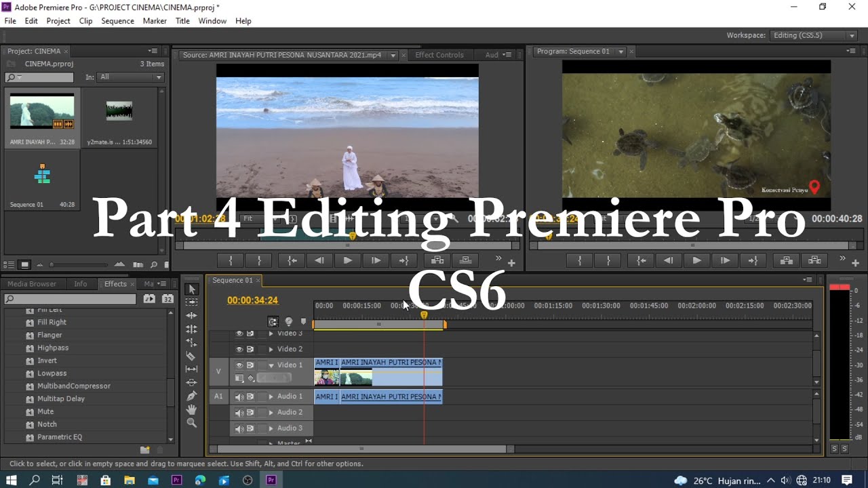Toggle track lock box on Audio 1

click(261, 396)
